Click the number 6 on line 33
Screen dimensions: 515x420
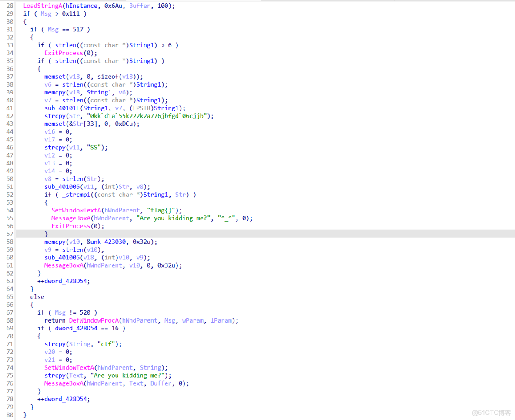(x=170, y=45)
